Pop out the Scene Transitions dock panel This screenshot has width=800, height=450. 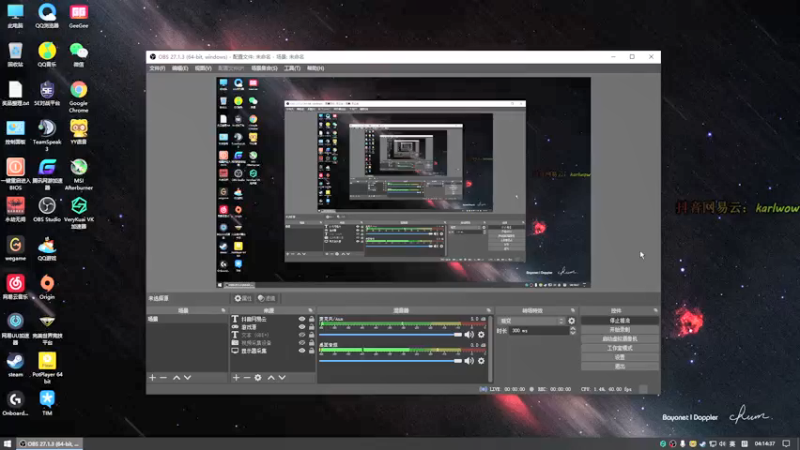click(572, 310)
